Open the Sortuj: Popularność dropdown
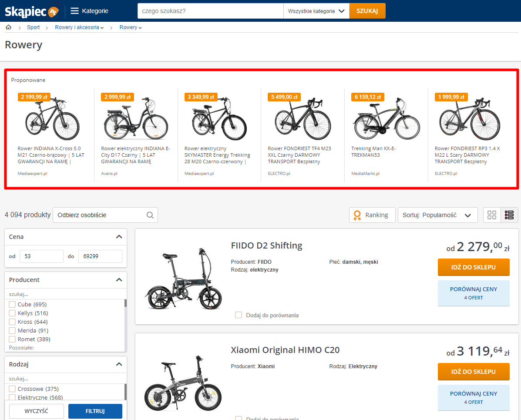This screenshot has height=420, width=521. (x=437, y=215)
